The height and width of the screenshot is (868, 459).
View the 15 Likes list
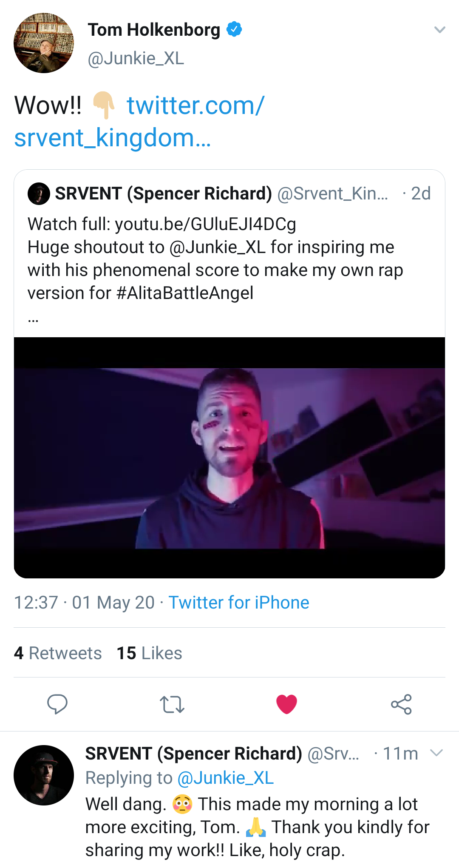pyautogui.click(x=149, y=653)
